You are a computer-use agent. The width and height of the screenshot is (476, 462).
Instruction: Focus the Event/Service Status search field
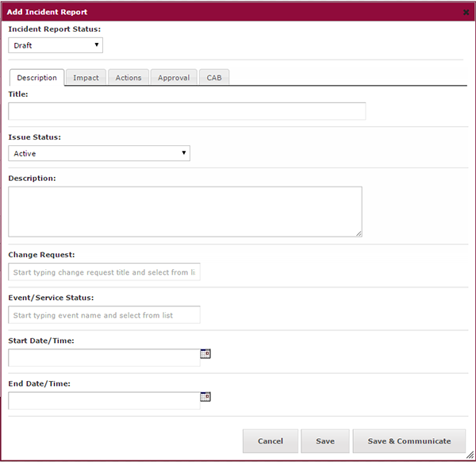104,315
